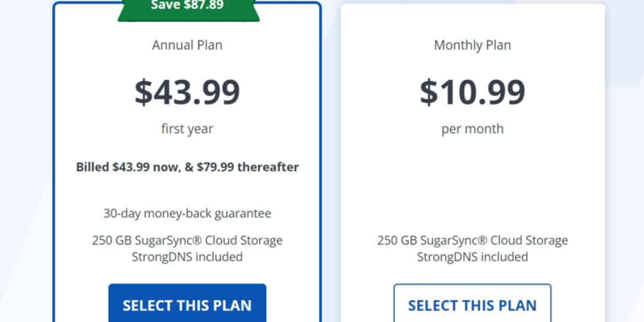Click the "first year" label
The width and height of the screenshot is (644, 322).
pos(187,129)
